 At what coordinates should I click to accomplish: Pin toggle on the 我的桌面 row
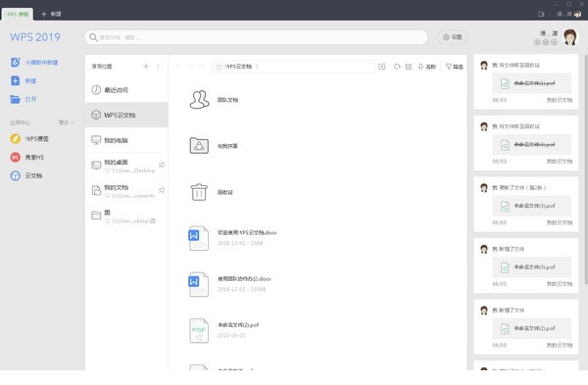coord(162,165)
